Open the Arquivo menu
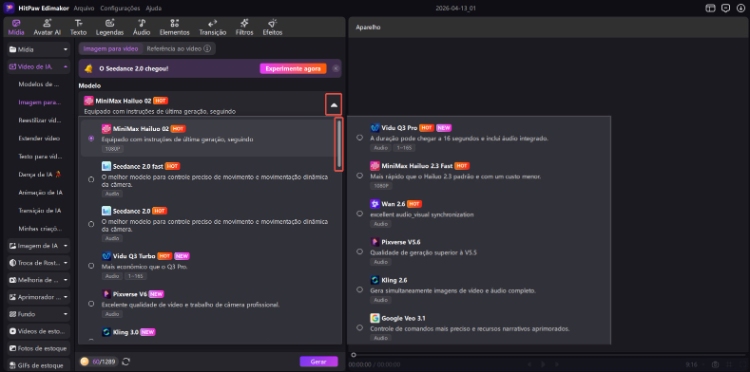This screenshot has height=372, width=750. 84,9
